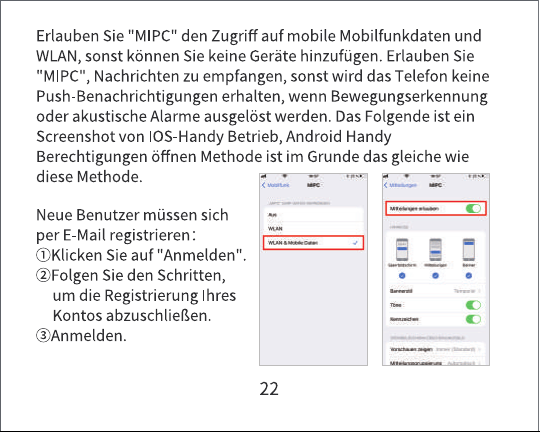Select WLAN & Mobile Daten option

click(313, 243)
